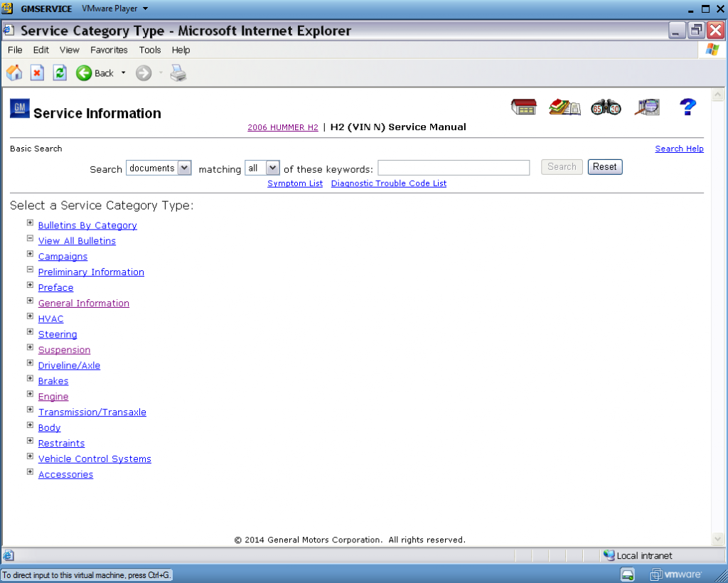Open the VMware Player dropdown menu
The width and height of the screenshot is (728, 583).
114,9
